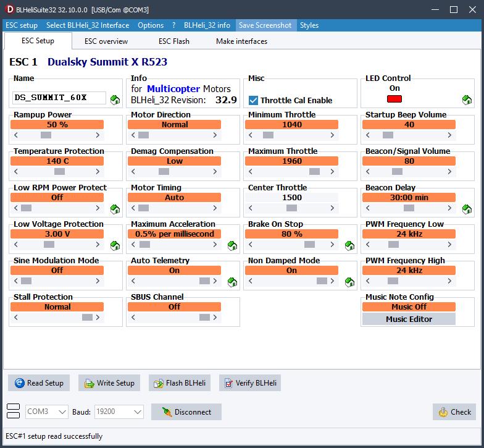This screenshot has width=484, height=448.
Task: Switch to ESC overview tab
Action: [106, 41]
